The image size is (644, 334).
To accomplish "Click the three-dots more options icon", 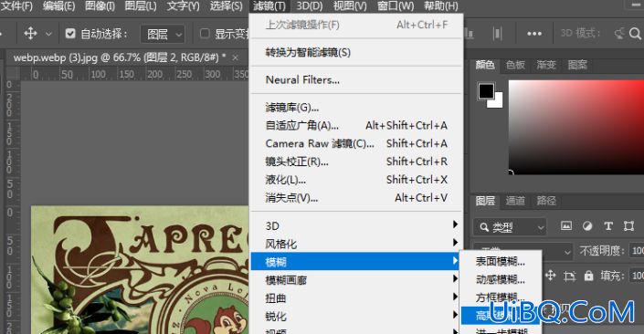I will 534,34.
